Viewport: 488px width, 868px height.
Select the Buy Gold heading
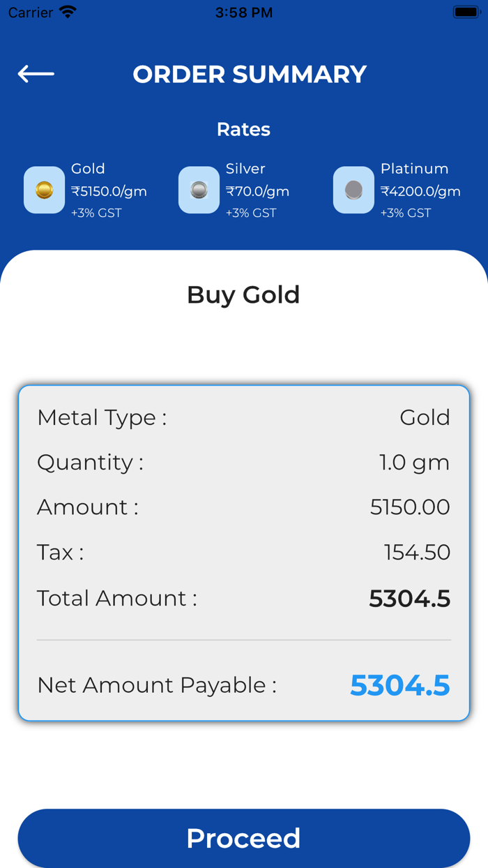tap(243, 294)
